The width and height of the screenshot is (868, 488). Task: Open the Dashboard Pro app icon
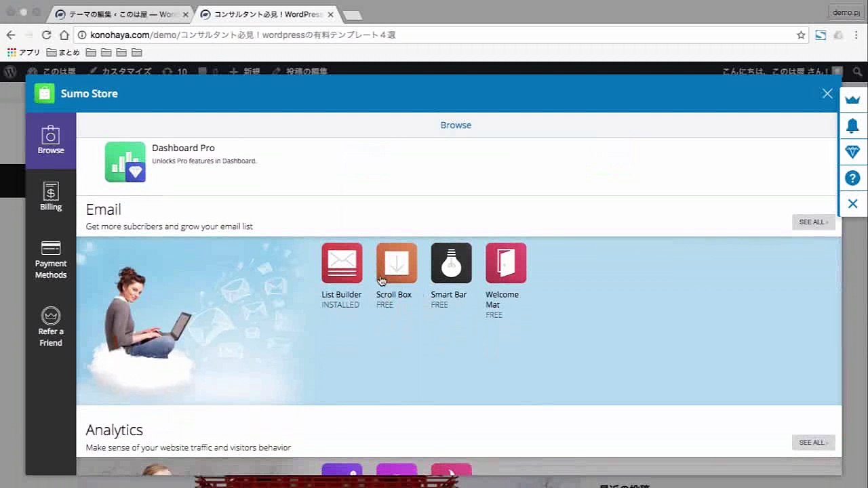[x=125, y=162]
